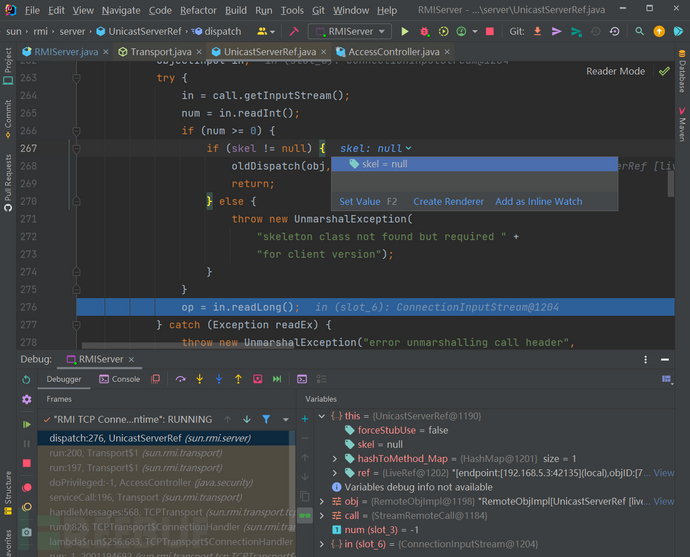
Task: Resume program in debug sidebar
Action: 26,424
